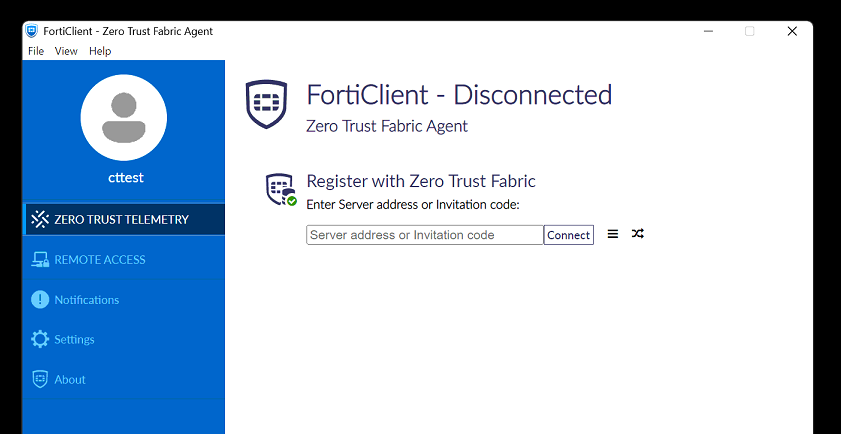Open the hamburger list menu beside Connect
The width and height of the screenshot is (841, 434).
tap(613, 234)
